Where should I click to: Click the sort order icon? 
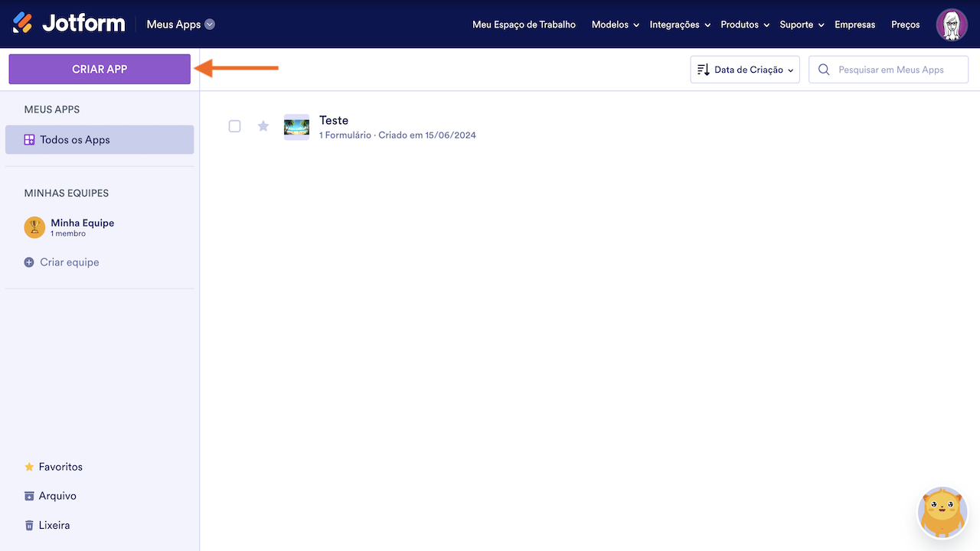point(704,70)
